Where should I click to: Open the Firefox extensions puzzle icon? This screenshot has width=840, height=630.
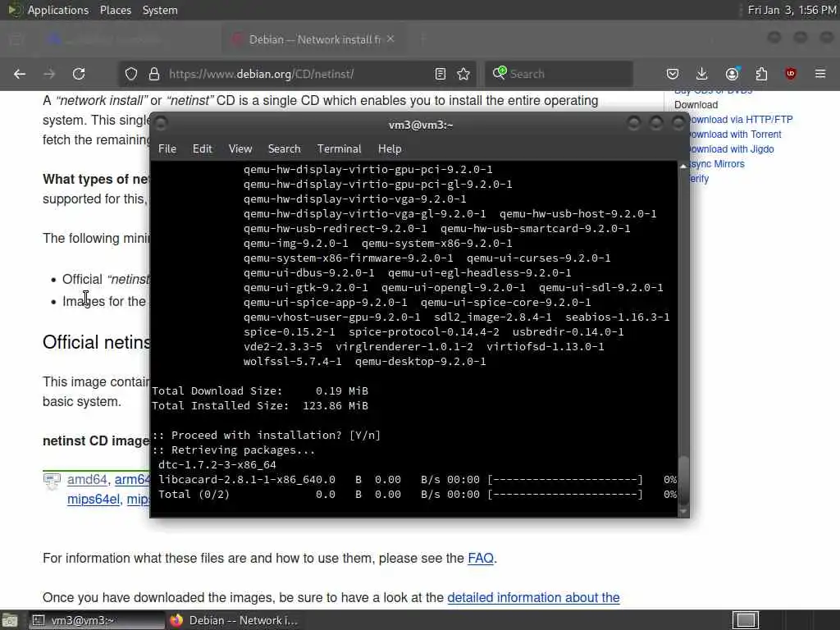coord(761,74)
